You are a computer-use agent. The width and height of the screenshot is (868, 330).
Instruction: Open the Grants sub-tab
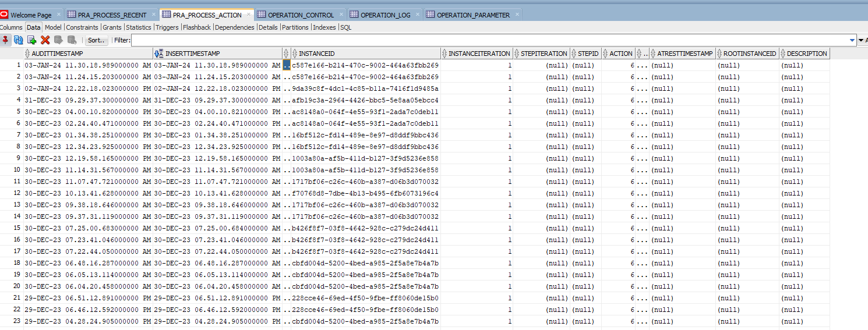112,27
